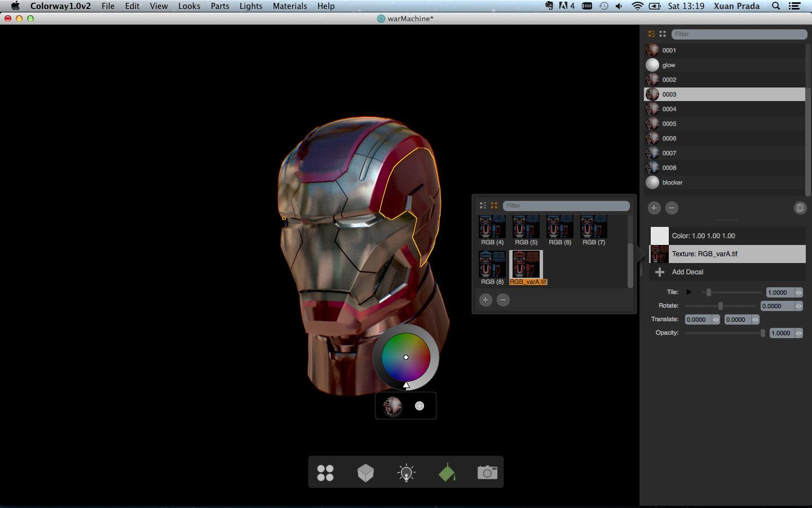Click the camera snapshot icon

(487, 472)
